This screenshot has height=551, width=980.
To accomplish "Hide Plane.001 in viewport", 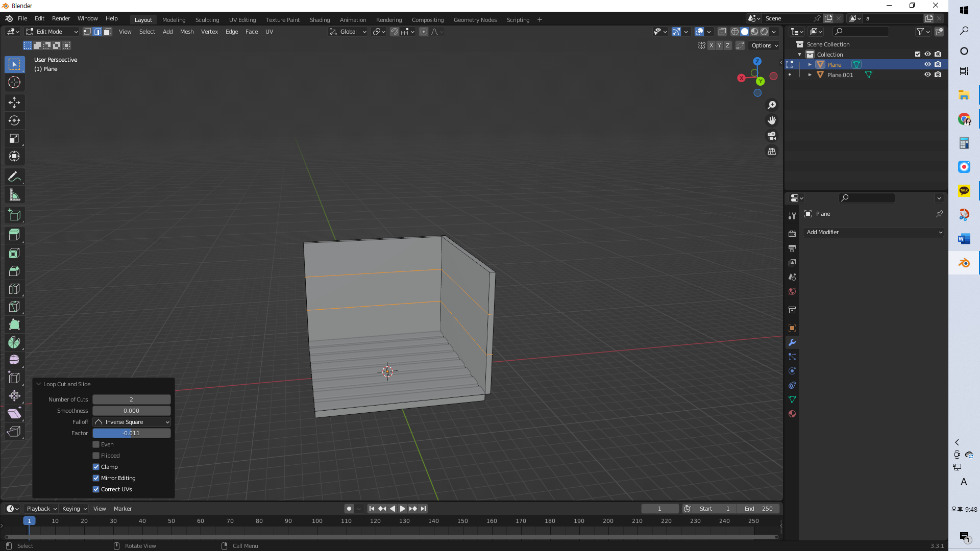I will click(x=927, y=74).
